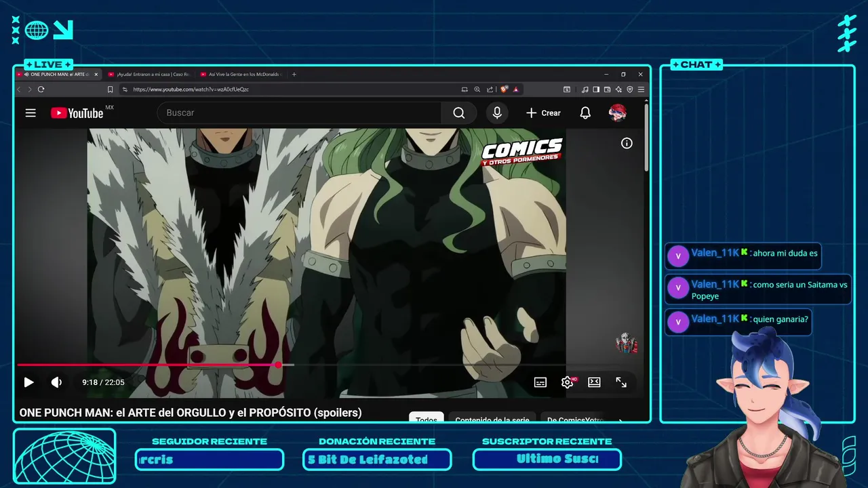Click chat message 'como seria un Saitama vs Popeye'
Viewport: 868px width, 488px height.
(x=770, y=289)
